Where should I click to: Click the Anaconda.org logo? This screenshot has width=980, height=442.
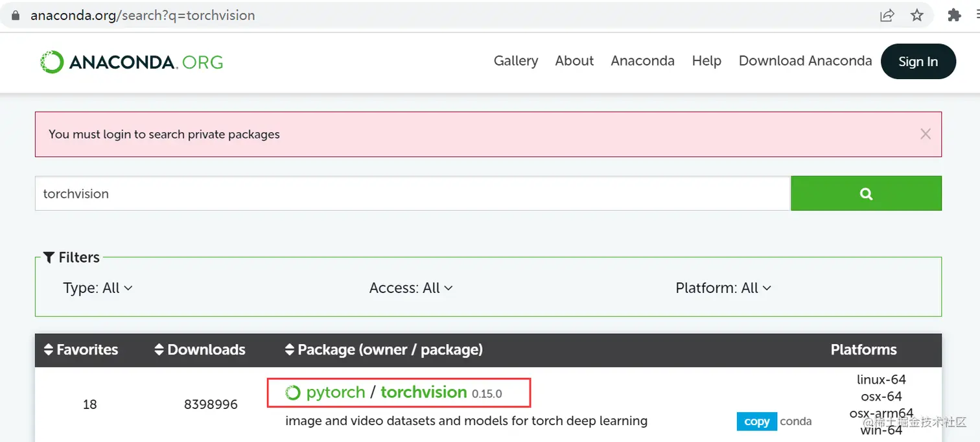(132, 62)
